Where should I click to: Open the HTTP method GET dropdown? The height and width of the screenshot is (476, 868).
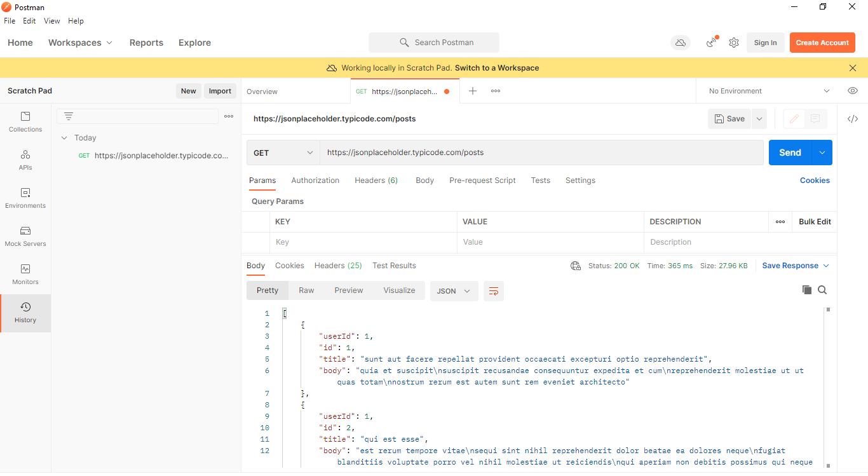(x=283, y=153)
